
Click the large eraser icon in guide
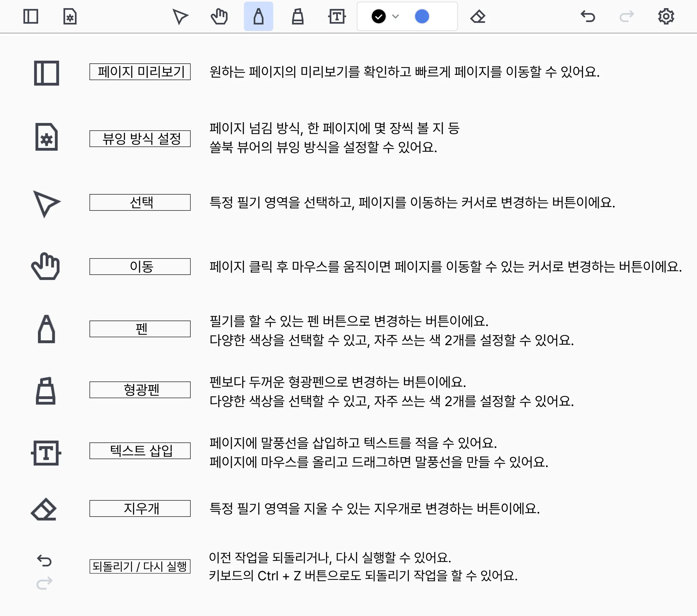point(44,509)
